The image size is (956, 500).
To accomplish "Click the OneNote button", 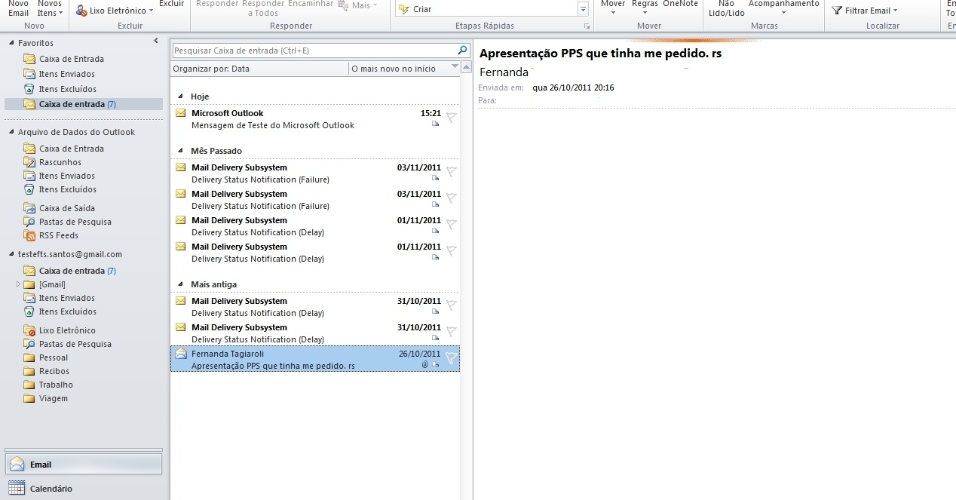I will coord(680,5).
